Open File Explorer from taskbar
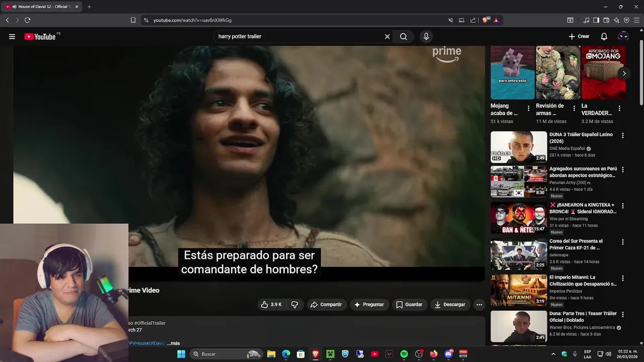The width and height of the screenshot is (644, 362). [271, 354]
